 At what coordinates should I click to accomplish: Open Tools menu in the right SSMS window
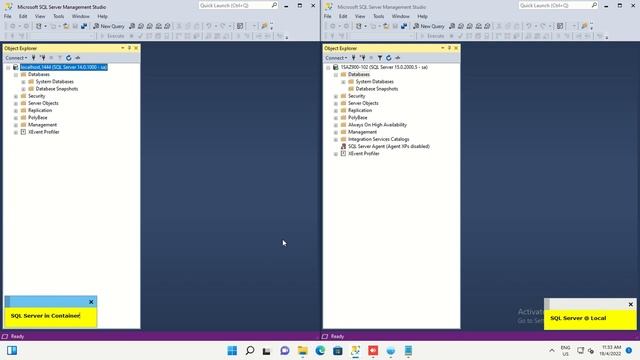point(378,16)
